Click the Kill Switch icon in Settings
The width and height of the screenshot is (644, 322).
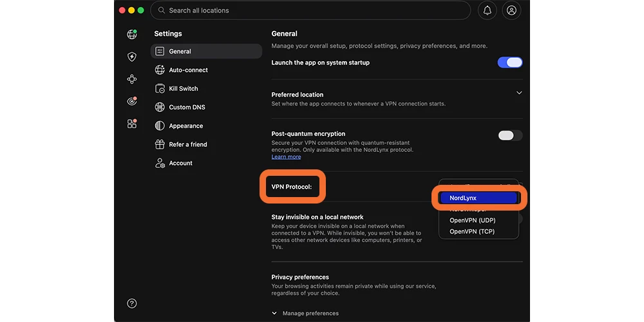click(160, 89)
